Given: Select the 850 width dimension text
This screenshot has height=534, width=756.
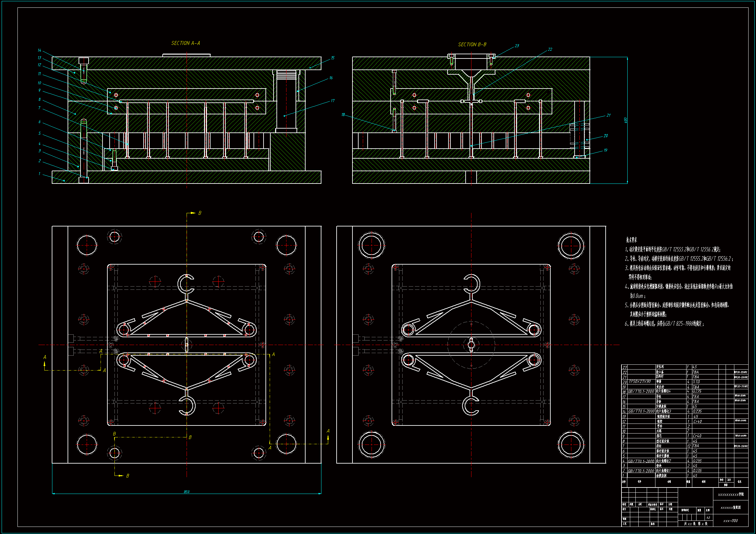Looking at the screenshot, I should point(186,492).
